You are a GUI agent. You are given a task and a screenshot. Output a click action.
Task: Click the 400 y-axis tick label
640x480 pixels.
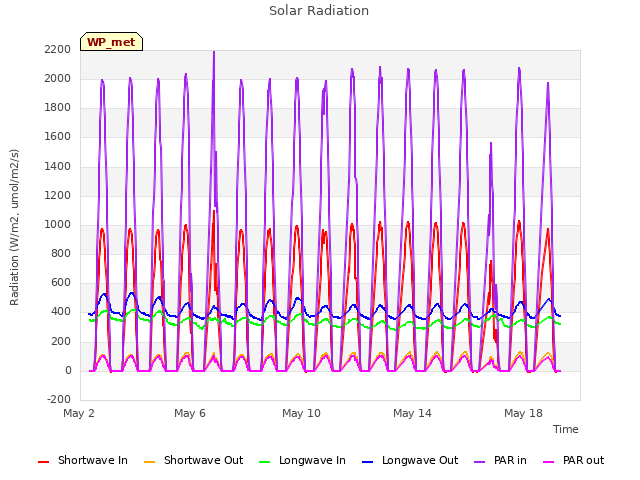pyautogui.click(x=61, y=312)
